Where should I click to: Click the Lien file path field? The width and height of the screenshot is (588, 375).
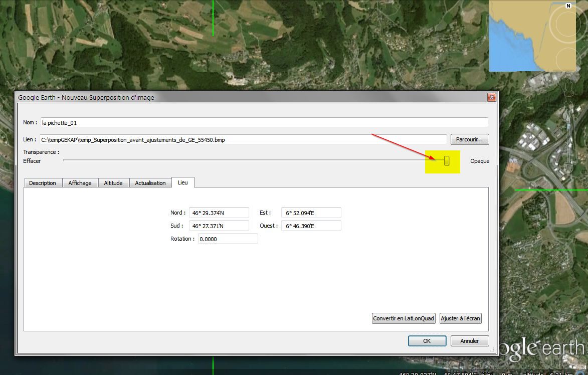click(x=244, y=139)
